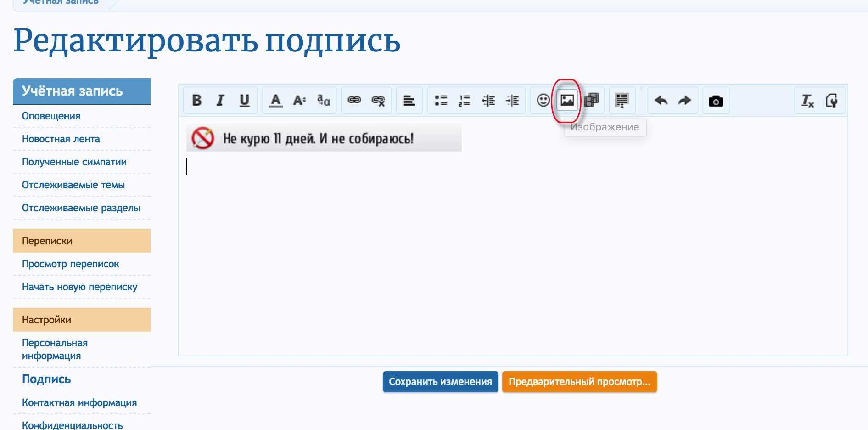868x430 pixels.
Task: Insert a quote block
Action: [622, 100]
